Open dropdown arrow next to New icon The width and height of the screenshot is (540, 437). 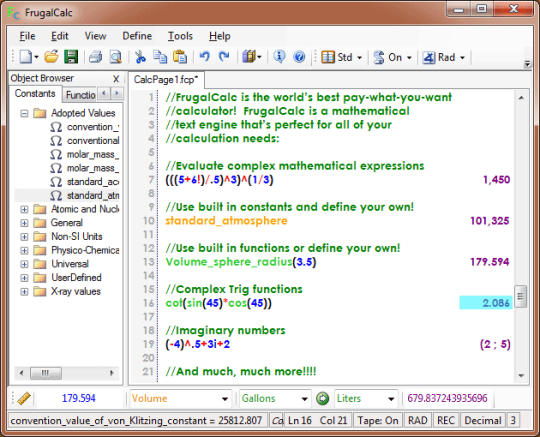click(37, 58)
